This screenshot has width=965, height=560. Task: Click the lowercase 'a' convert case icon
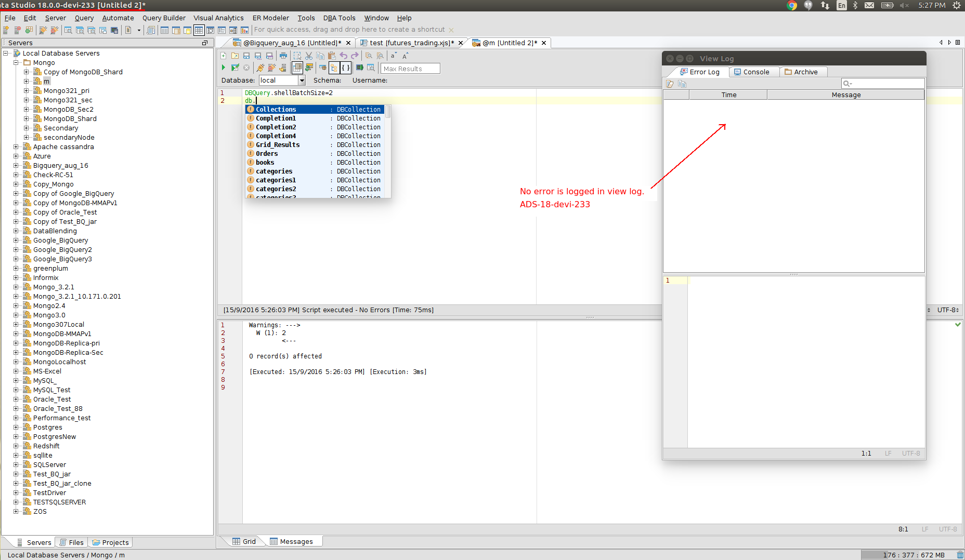tap(394, 56)
